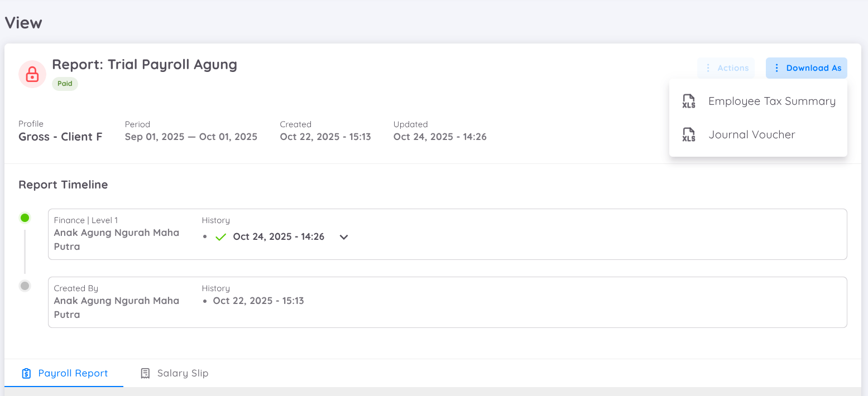Expand the Oct 24 history chevron
Screen dimensions: 868x396
click(x=344, y=237)
